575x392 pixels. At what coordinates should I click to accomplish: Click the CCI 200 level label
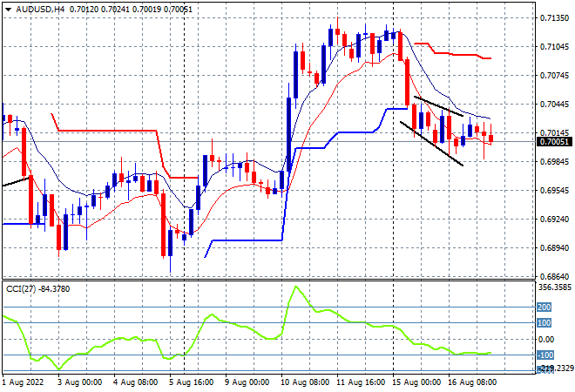click(x=545, y=307)
